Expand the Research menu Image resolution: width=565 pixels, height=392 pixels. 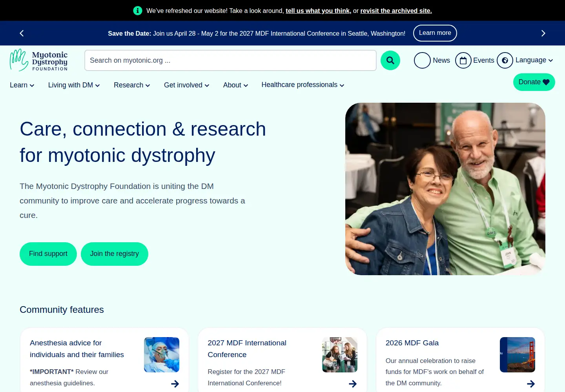(x=132, y=85)
